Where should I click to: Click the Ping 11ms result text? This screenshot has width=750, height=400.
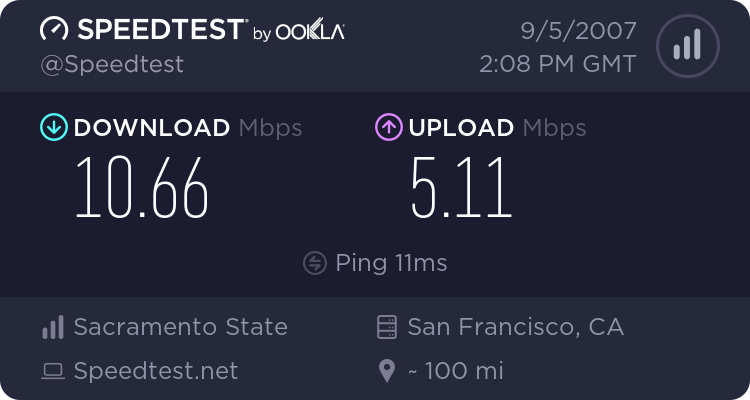(x=391, y=263)
